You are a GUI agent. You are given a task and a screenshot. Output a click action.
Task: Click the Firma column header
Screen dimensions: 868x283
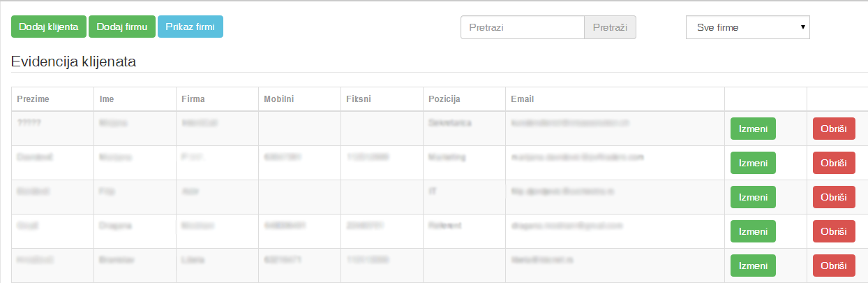tap(193, 99)
